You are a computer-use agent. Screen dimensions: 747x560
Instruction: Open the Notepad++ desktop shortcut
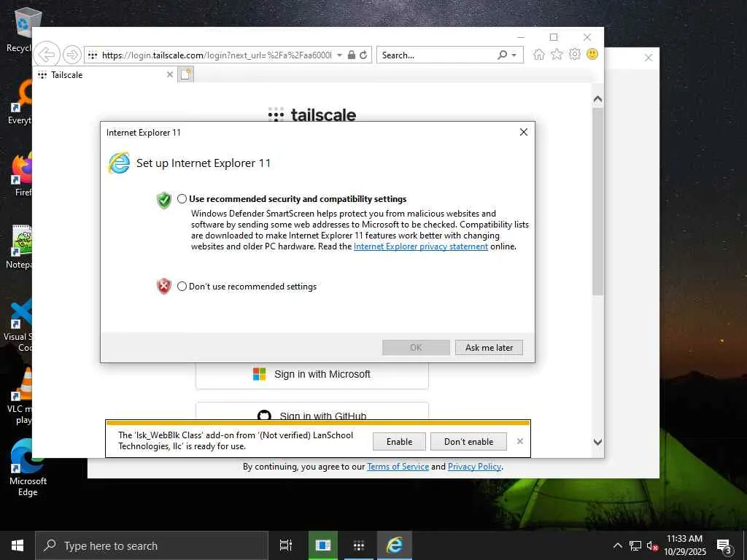click(x=19, y=246)
